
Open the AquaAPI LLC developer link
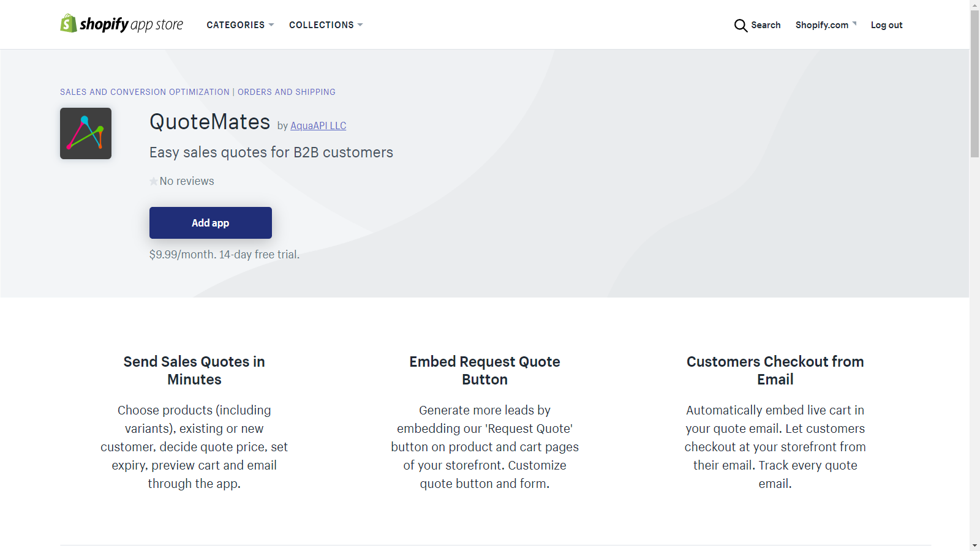tap(318, 126)
